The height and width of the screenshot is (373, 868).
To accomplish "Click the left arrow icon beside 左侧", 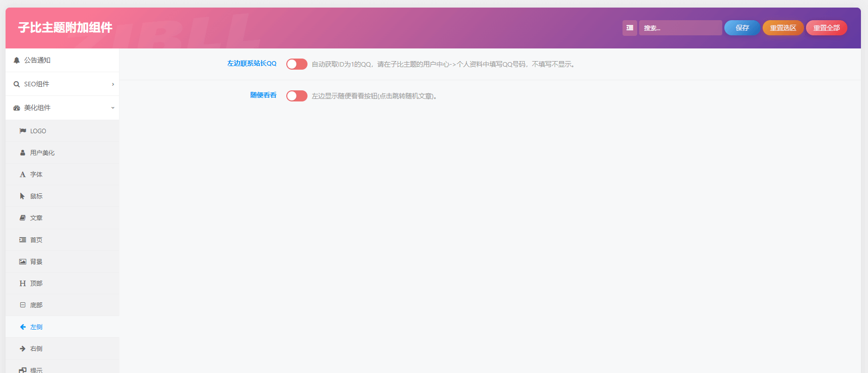I will tap(23, 327).
